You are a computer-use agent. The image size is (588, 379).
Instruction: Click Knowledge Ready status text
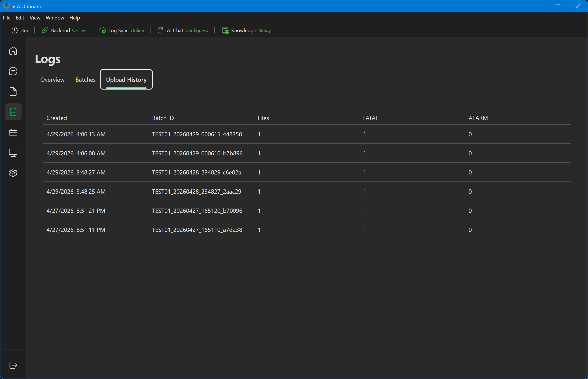click(x=251, y=30)
